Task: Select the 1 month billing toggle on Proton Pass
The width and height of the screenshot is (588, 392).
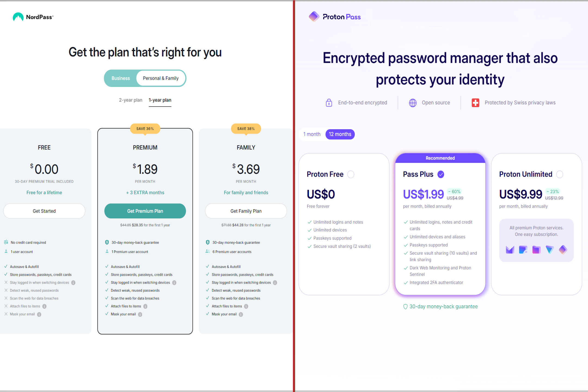Action: (312, 134)
